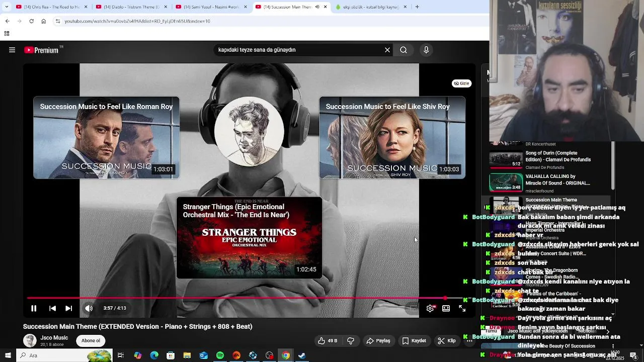This screenshot has width=644, height=362.
Task: Open the Shiv Roy Succession music video
Action: pyautogui.click(x=392, y=138)
